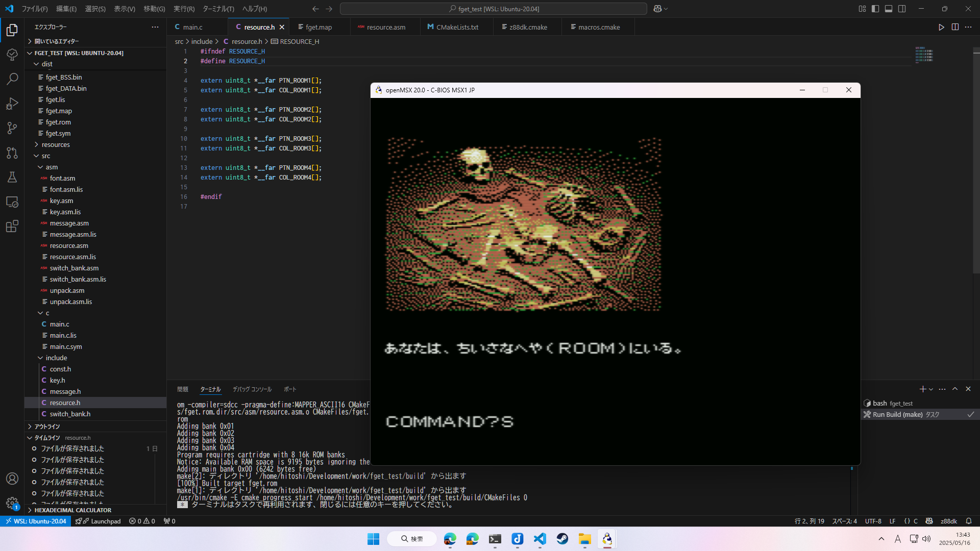
Task: Open the new terminal profile dropdown
Action: (931, 389)
